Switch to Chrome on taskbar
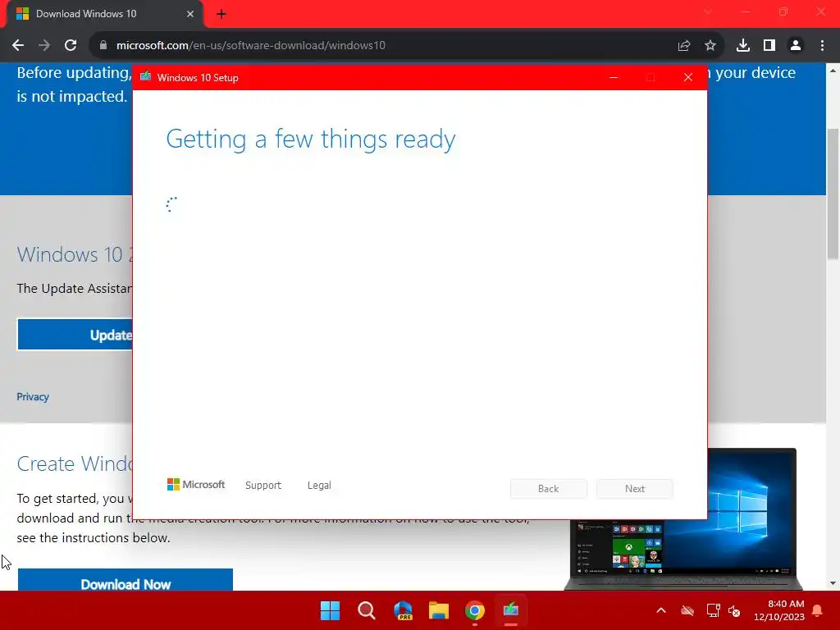Viewport: 840px width, 630px height. [x=475, y=610]
